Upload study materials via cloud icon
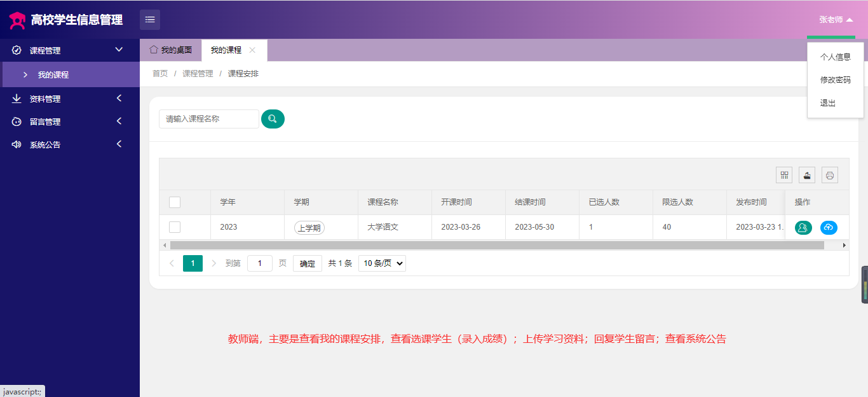 point(829,228)
